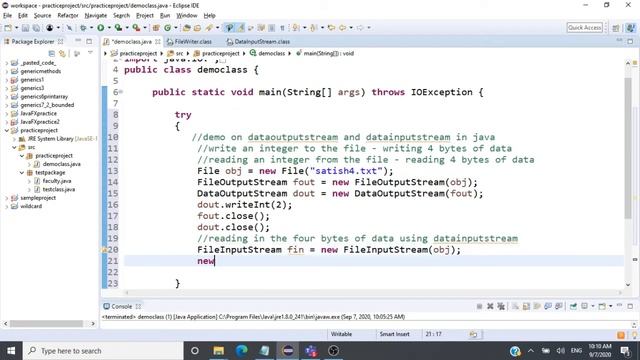640x360 pixels.
Task: Open the Refactor menu
Action: [68, 16]
